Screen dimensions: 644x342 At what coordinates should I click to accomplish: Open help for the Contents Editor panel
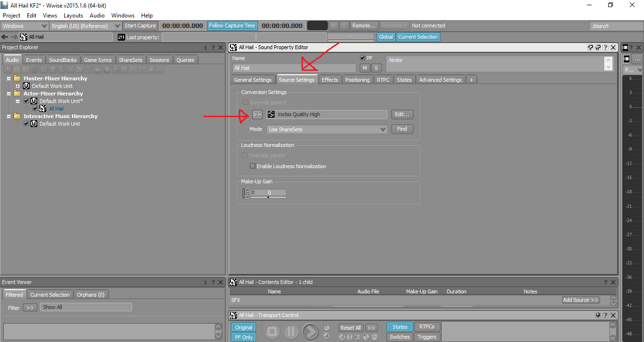pos(605,282)
